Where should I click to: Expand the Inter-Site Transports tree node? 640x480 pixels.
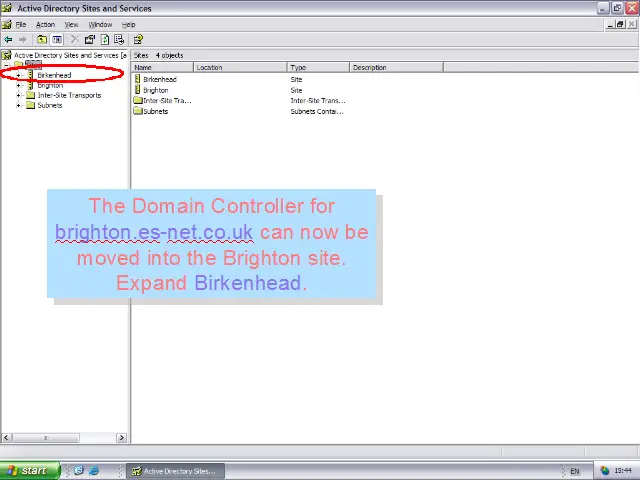18,95
